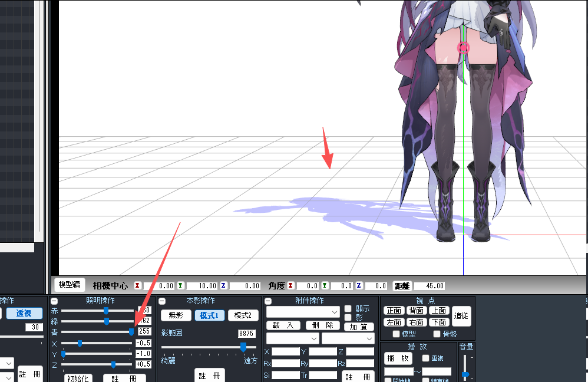This screenshot has width=588, height=382.
Task: Click the playback start frame field before ~
Action: pyautogui.click(x=399, y=371)
